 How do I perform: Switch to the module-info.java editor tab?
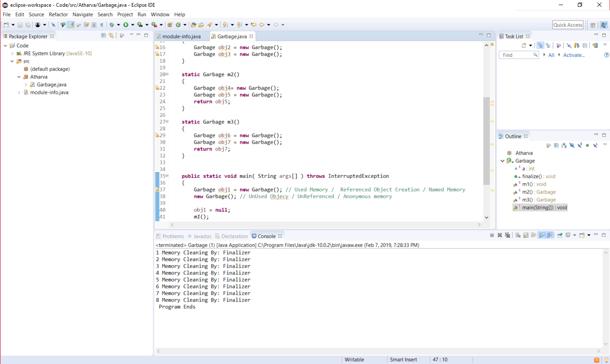point(181,36)
